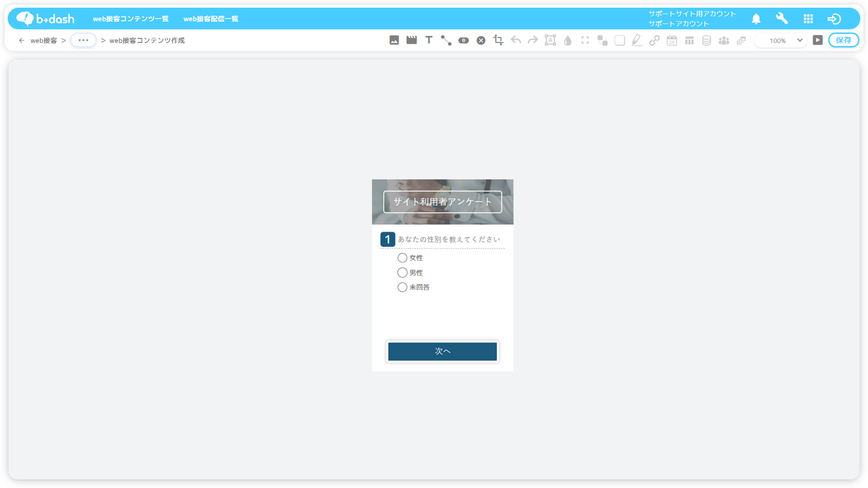Viewport: 868px width, 488px height.
Task: Open the user group icon
Action: pos(724,40)
